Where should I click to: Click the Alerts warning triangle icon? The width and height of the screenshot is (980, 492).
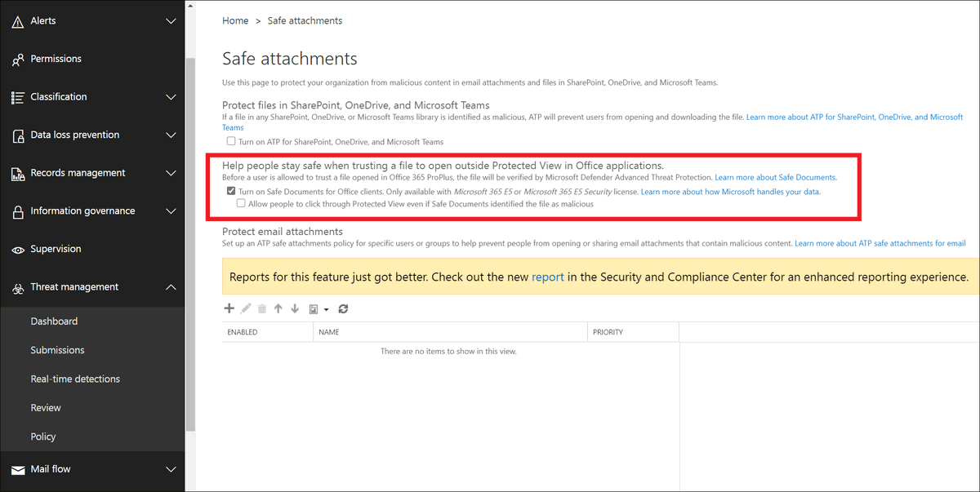17,20
